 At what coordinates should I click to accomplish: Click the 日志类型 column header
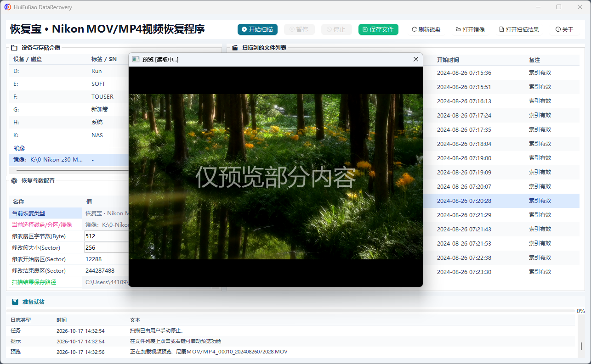(21, 320)
